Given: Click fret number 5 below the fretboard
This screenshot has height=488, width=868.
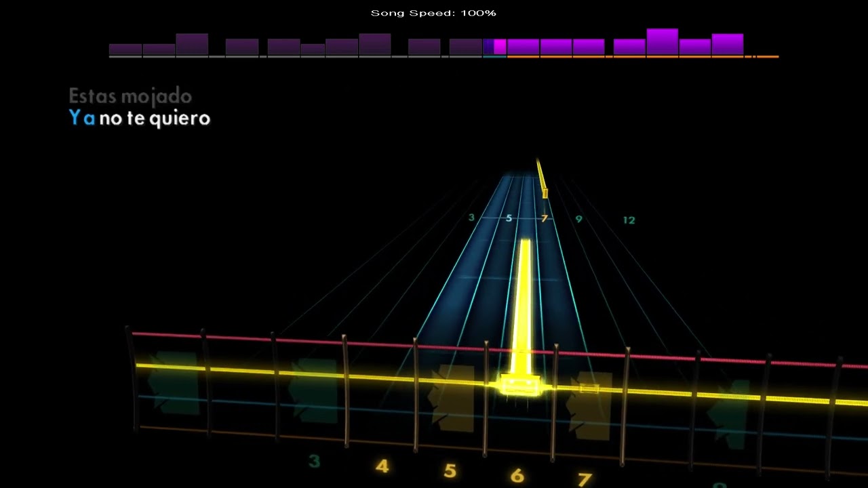Looking at the screenshot, I should tap(450, 471).
